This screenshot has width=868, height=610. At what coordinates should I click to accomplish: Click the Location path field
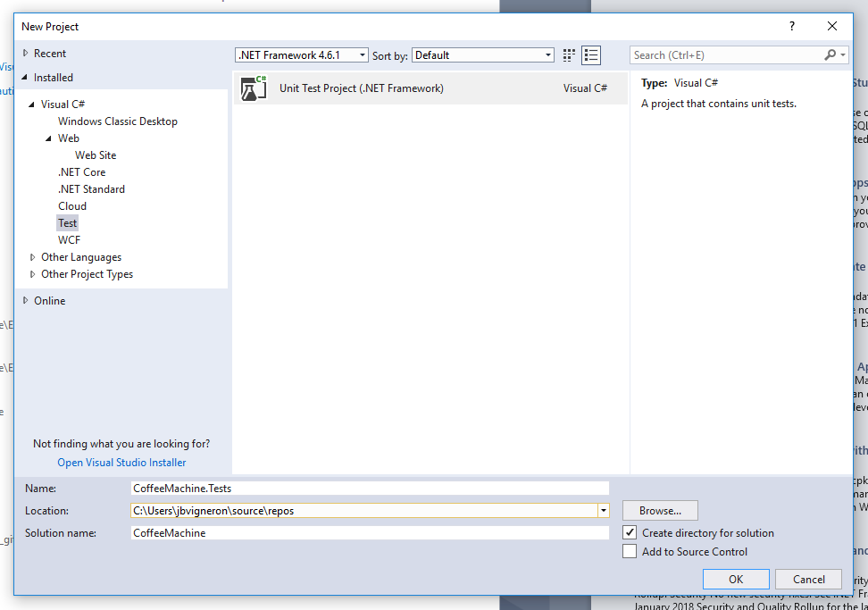(x=364, y=510)
